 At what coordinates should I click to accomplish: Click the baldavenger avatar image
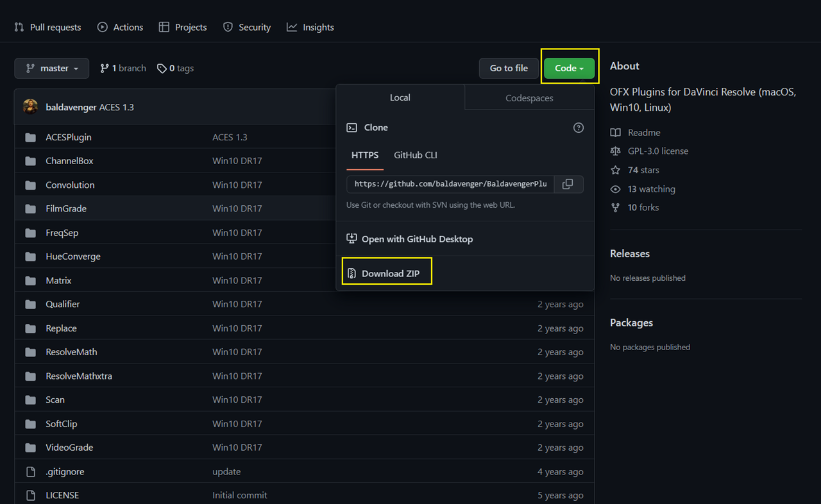click(31, 107)
